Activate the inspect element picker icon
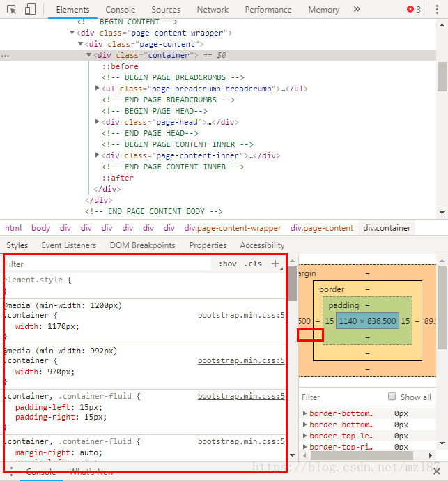Screen dimensions: 448x481 pos(12,10)
